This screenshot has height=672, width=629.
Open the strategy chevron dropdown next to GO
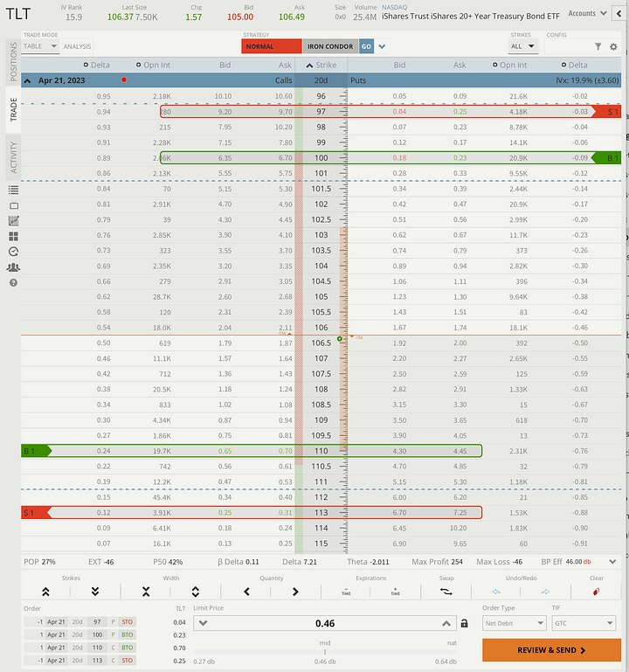click(x=382, y=46)
